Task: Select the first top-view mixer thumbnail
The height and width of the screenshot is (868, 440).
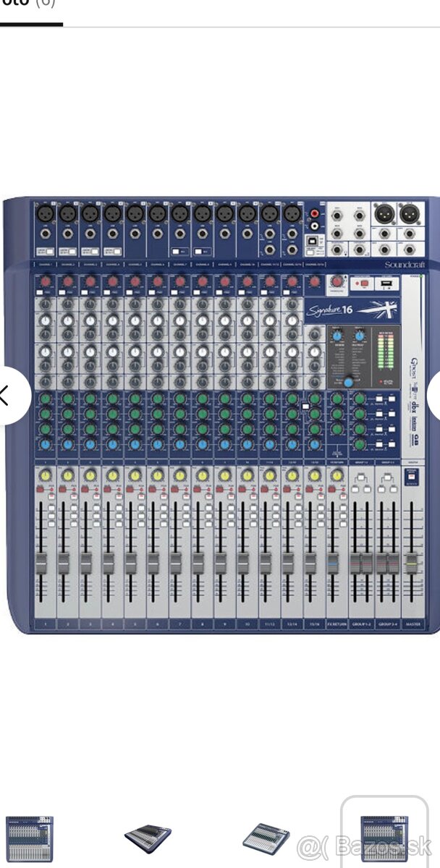Action: (30, 838)
